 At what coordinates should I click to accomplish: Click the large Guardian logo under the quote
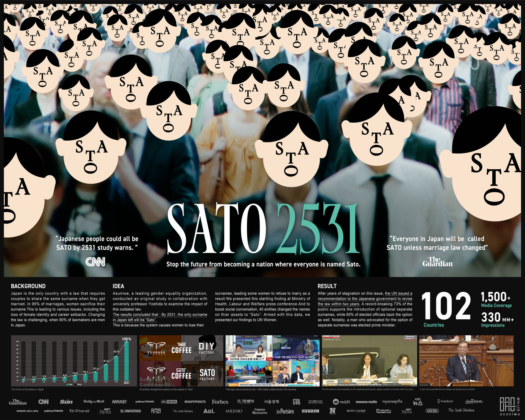pos(437,262)
